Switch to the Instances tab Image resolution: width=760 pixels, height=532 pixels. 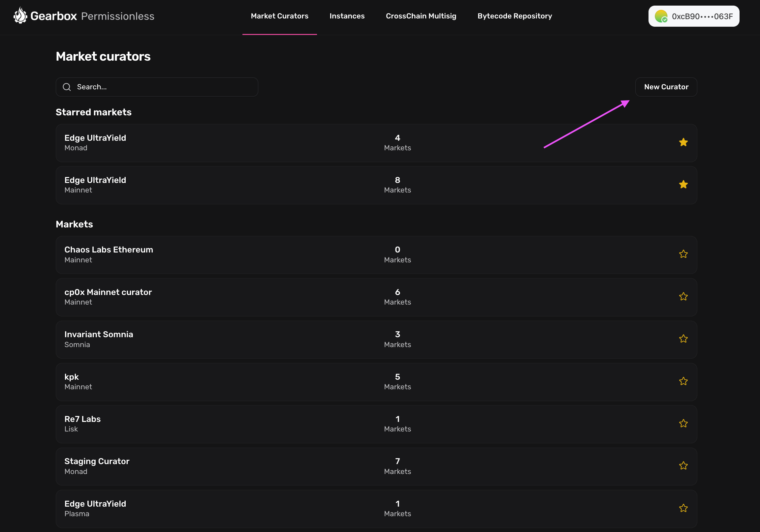[347, 16]
